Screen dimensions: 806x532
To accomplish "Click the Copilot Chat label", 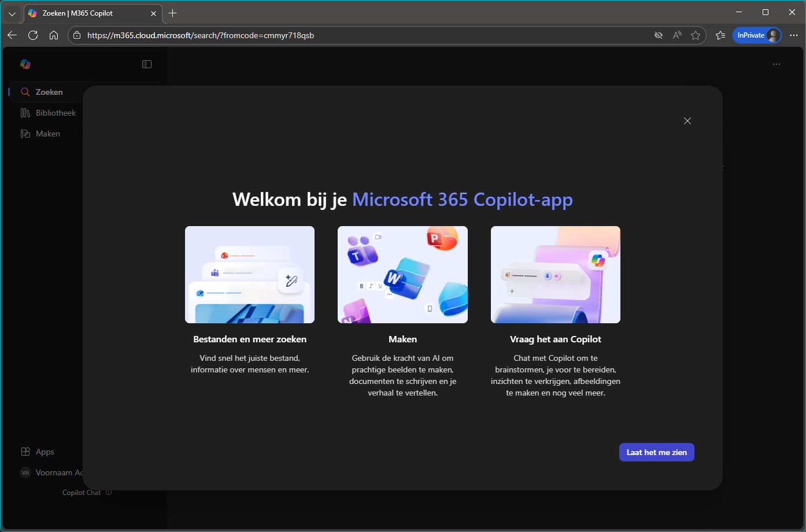I will (x=82, y=493).
